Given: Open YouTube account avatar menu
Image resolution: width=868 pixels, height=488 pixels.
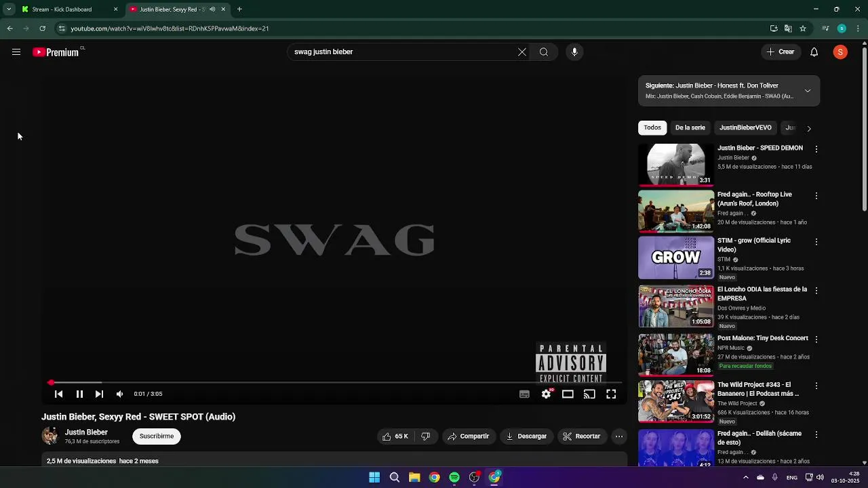Looking at the screenshot, I should point(840,52).
